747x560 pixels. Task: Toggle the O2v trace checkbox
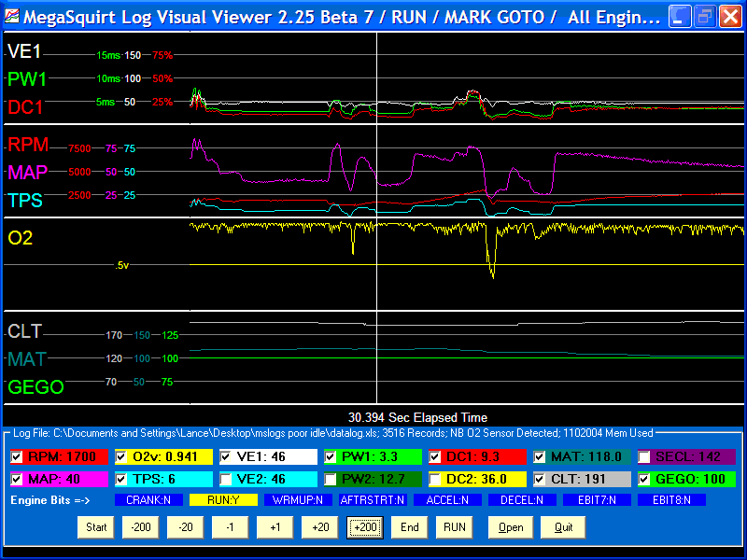click(x=121, y=457)
